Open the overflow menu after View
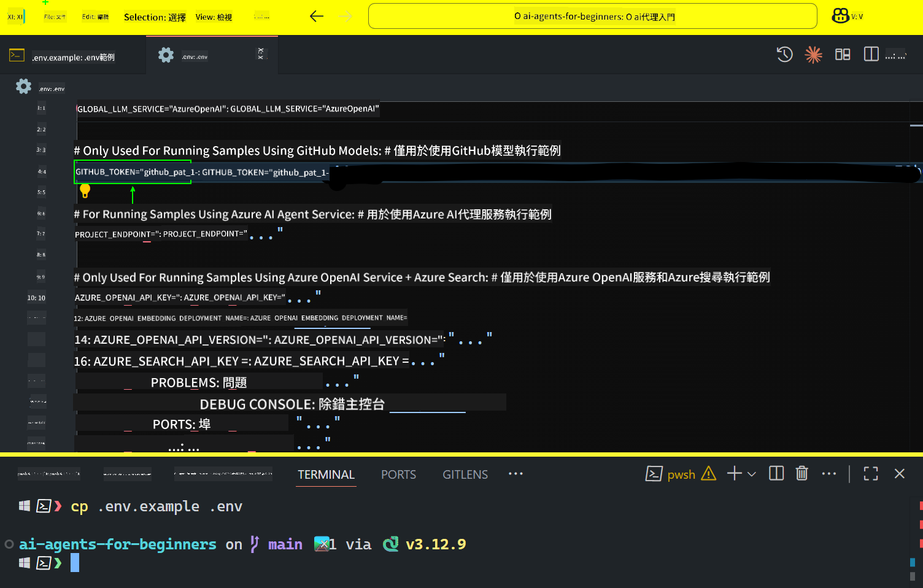This screenshot has height=588, width=923. [262, 17]
